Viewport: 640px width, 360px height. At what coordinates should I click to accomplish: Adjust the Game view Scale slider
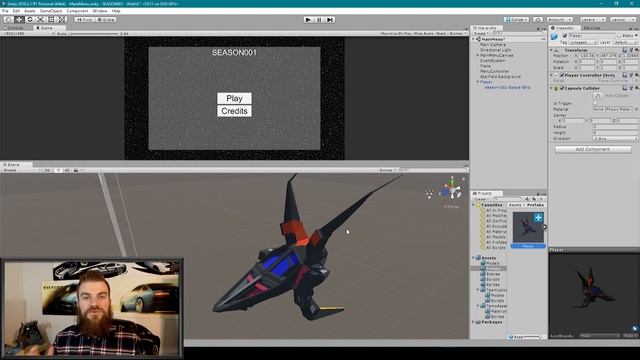[94, 33]
